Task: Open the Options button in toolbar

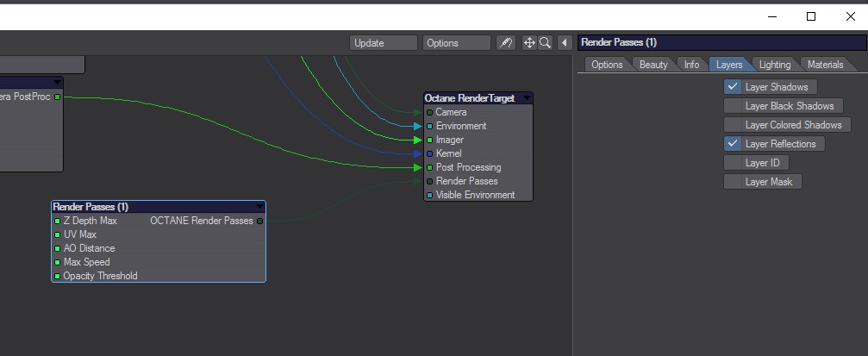Action: 456,42
